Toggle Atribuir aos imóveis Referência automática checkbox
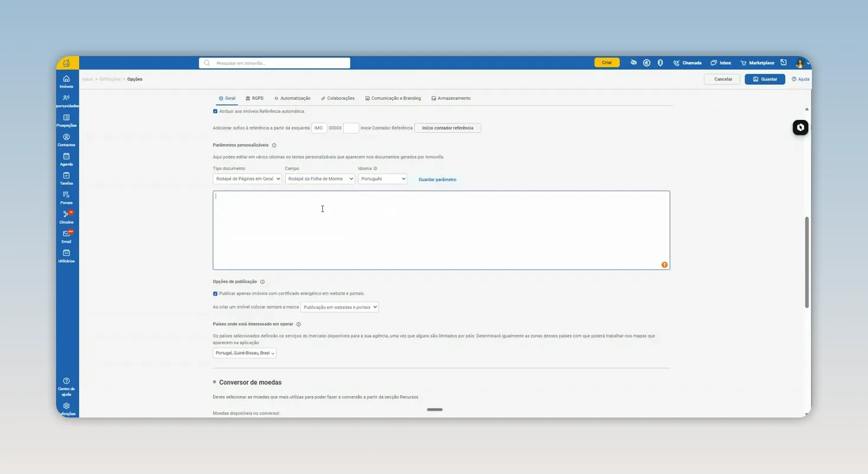 click(x=215, y=112)
